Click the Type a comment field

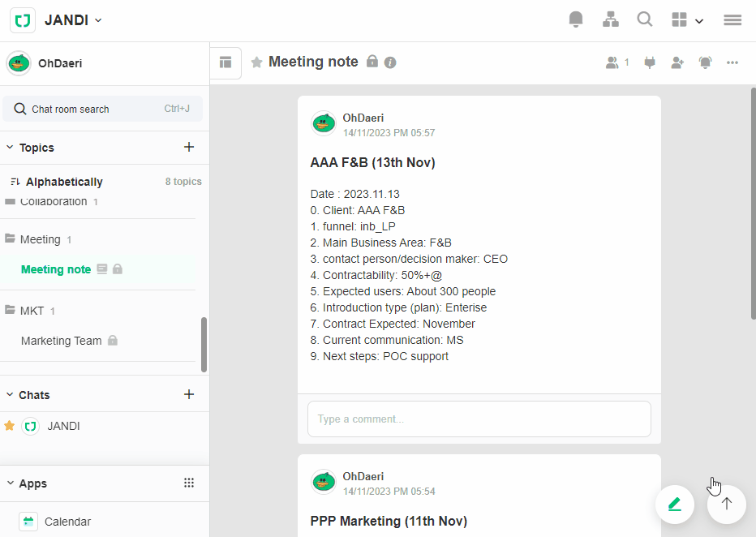(479, 419)
